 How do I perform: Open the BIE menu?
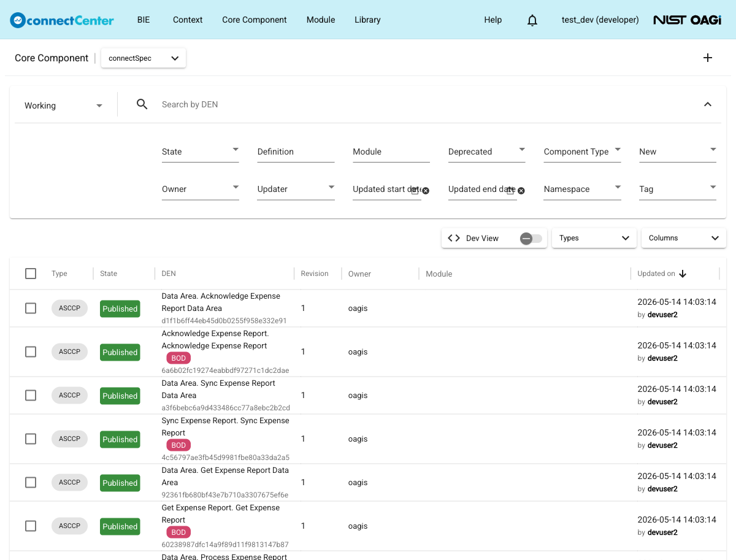click(x=144, y=20)
